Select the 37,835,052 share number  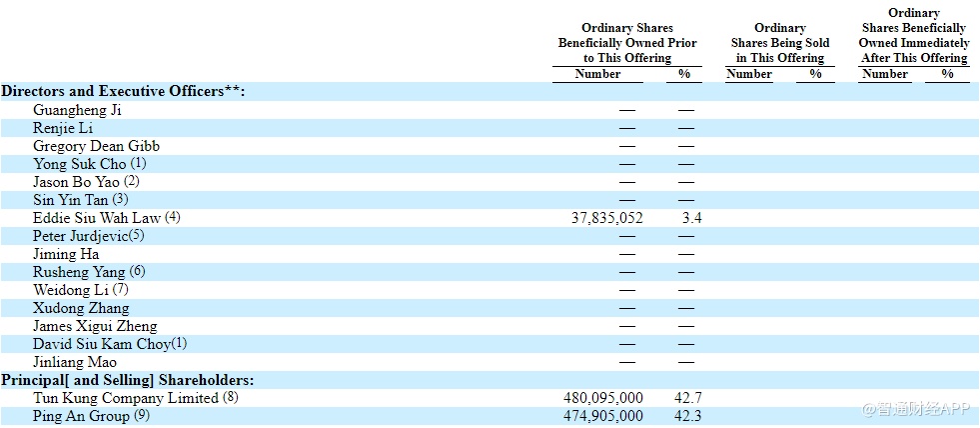click(603, 218)
